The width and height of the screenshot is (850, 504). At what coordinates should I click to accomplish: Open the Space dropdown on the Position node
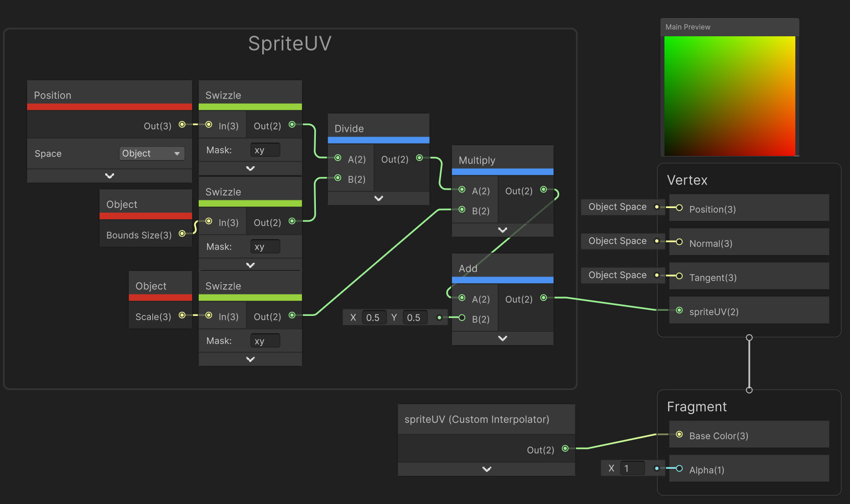click(151, 153)
